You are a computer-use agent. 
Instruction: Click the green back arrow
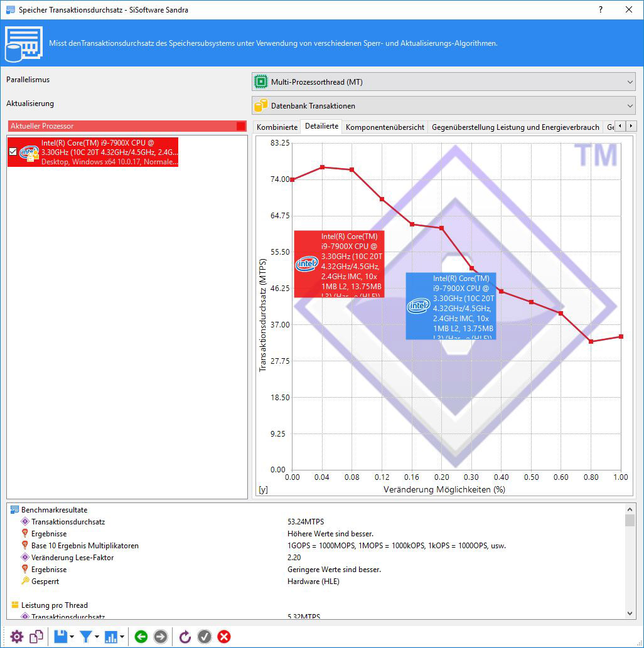[141, 637]
